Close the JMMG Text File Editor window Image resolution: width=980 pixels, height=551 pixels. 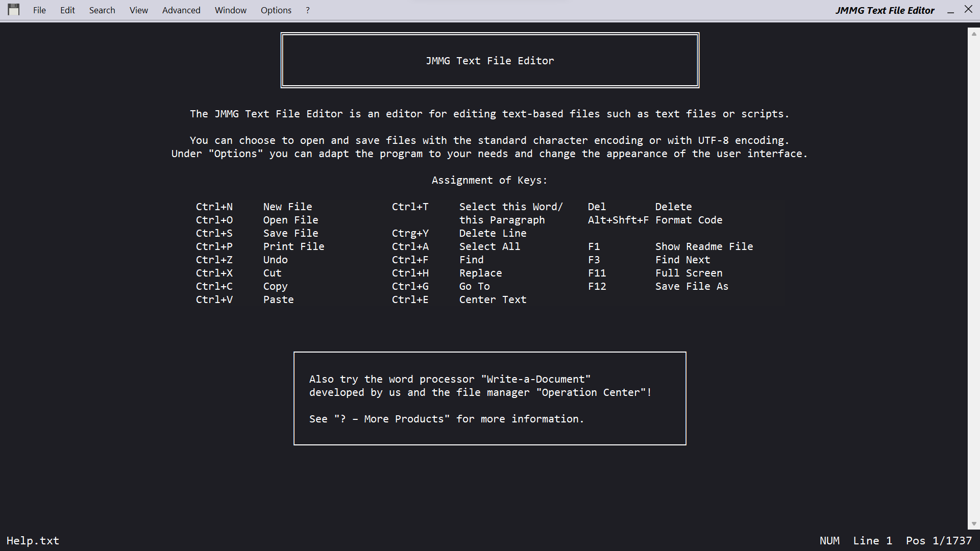click(968, 9)
